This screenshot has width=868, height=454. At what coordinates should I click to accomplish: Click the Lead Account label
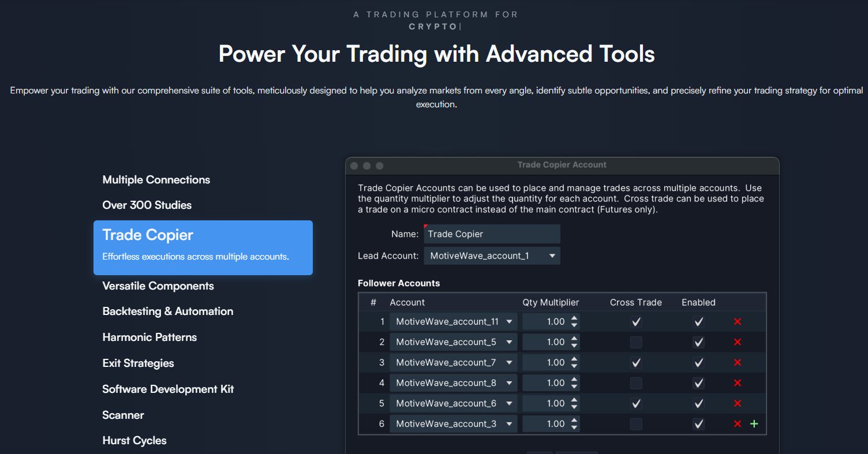point(388,256)
